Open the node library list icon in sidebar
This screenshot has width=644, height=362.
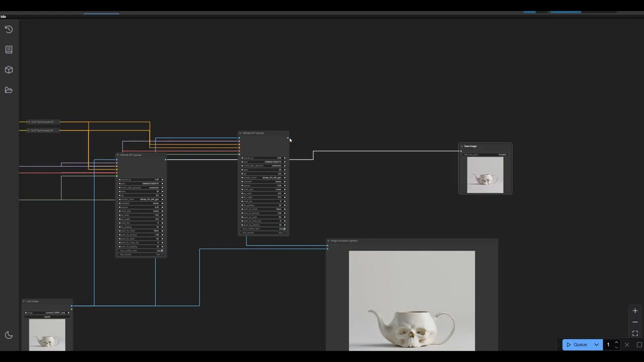tap(9, 49)
